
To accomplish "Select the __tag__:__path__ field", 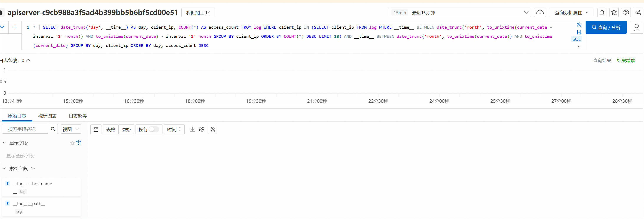I will pos(41,207).
